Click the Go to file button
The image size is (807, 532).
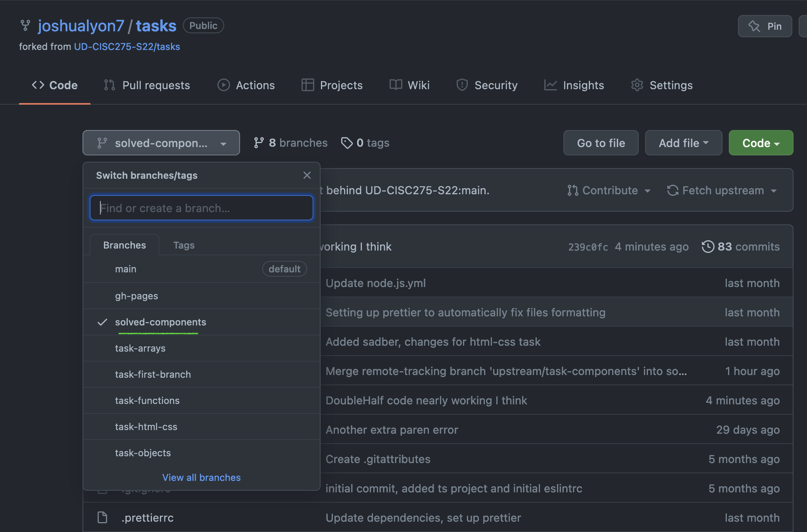(x=601, y=143)
